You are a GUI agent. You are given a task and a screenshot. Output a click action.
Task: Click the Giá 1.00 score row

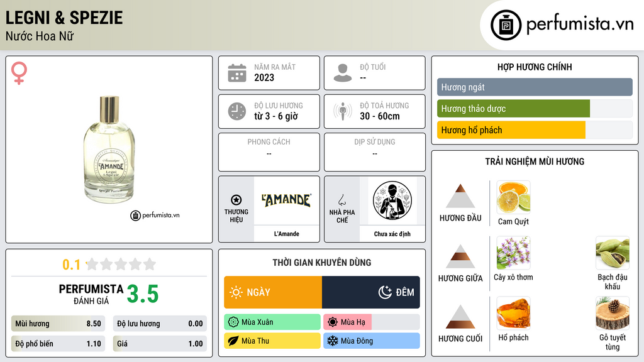click(x=160, y=344)
